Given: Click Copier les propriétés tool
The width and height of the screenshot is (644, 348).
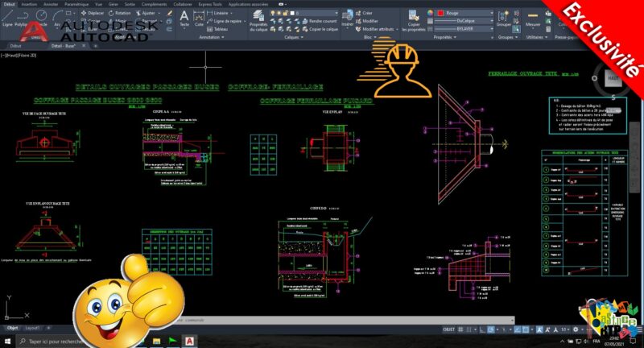Looking at the screenshot, I should (x=414, y=21).
